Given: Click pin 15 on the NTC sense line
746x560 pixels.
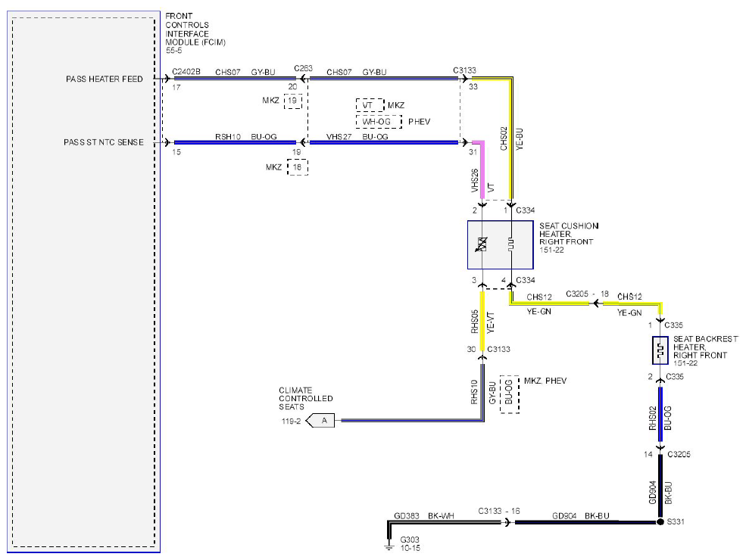Looking at the screenshot, I should point(176,152).
